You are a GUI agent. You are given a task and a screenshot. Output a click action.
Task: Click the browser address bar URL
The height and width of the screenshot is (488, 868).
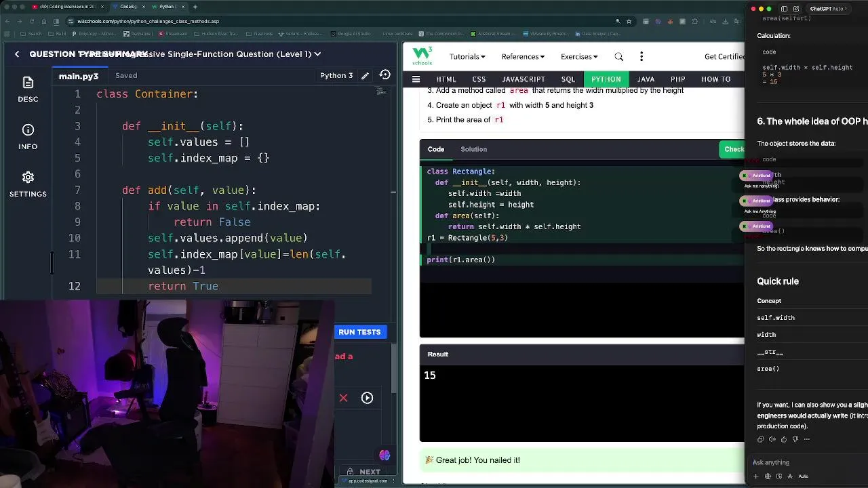(148, 21)
